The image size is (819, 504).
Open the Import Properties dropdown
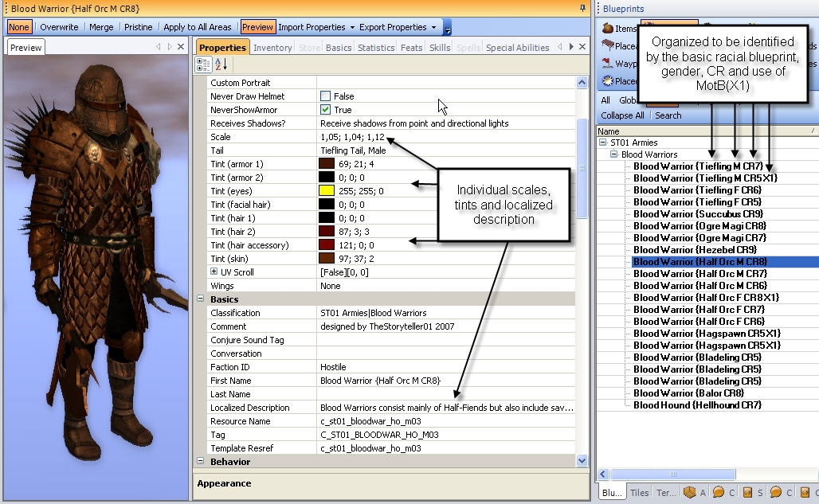tap(315, 27)
